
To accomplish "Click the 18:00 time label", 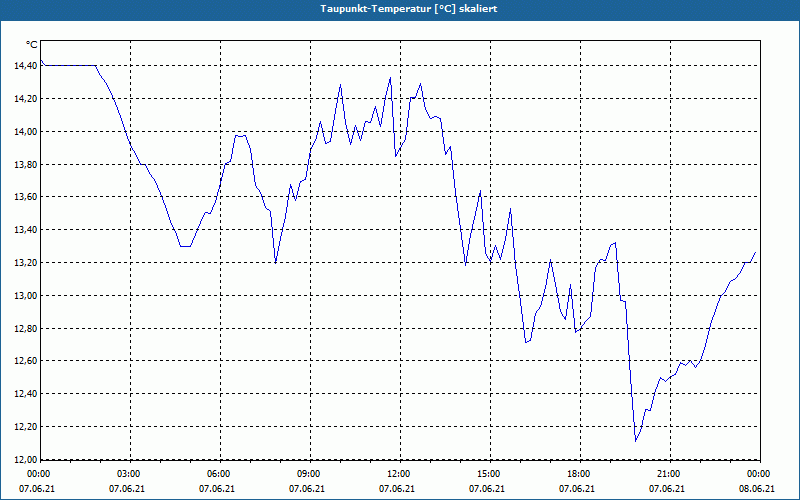I will (579, 474).
